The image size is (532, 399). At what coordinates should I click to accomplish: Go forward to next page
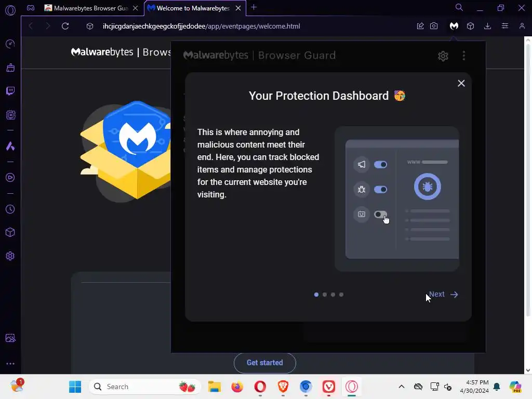coord(48,26)
